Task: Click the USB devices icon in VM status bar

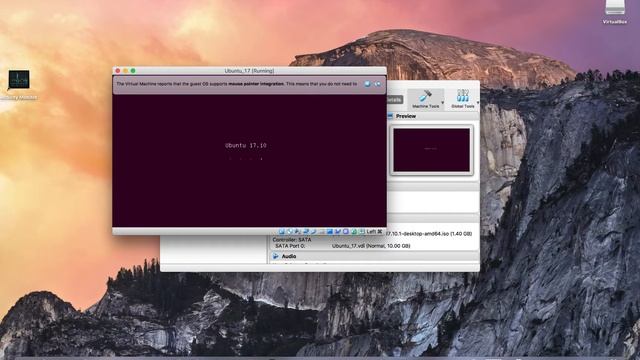Action: point(313,232)
